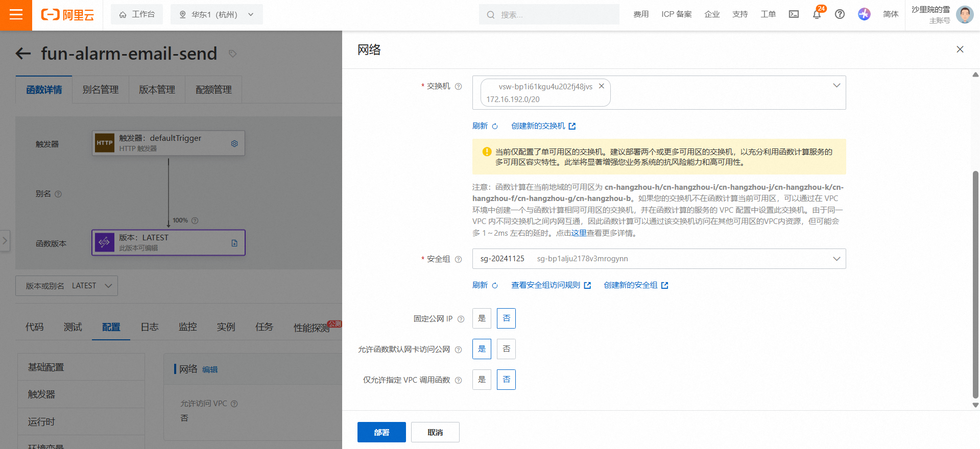
Task: Open 创建新的交换机 link
Action: coord(543,126)
